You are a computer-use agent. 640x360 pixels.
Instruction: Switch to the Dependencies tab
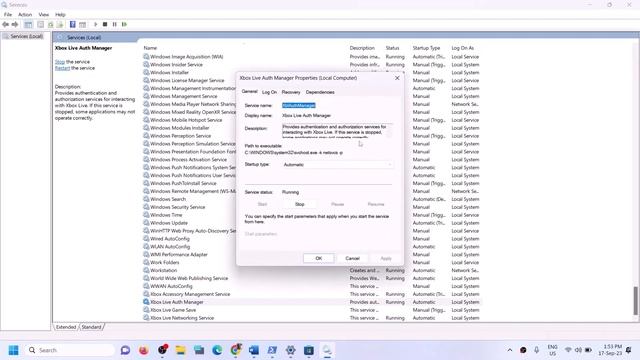tap(320, 92)
